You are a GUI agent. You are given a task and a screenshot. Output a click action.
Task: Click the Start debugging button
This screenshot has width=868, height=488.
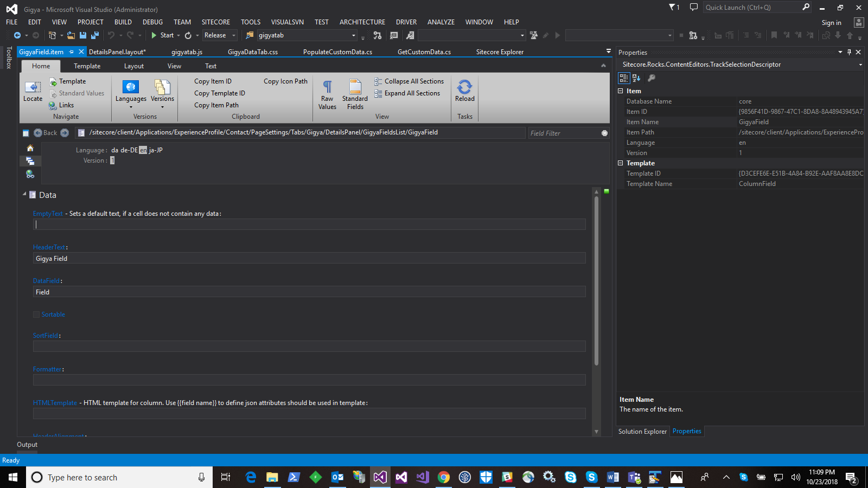(162, 35)
